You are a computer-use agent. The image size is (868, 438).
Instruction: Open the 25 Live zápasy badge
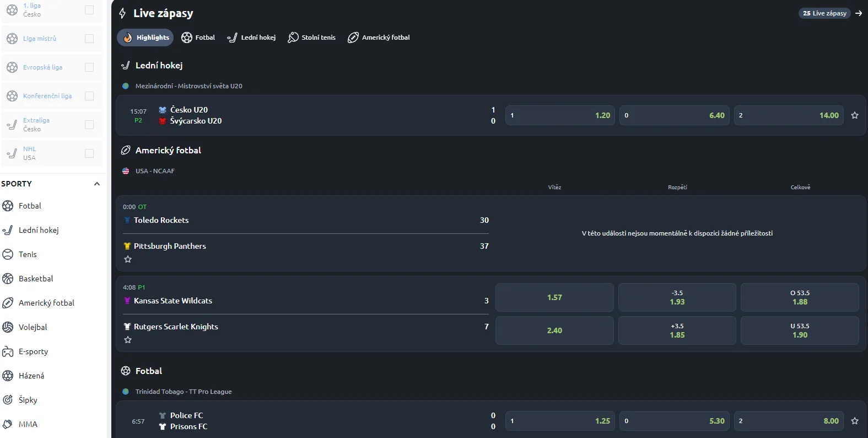(824, 13)
